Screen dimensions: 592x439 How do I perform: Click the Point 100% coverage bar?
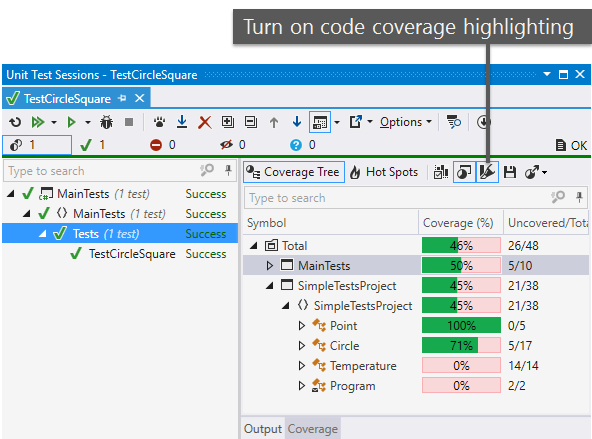461,325
